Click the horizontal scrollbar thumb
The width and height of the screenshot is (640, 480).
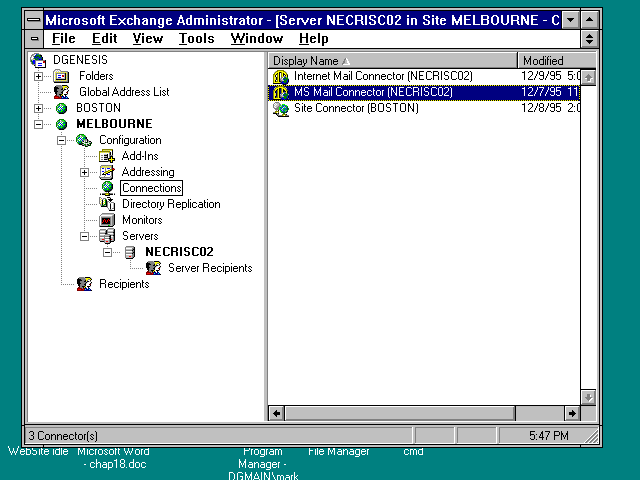pos(400,413)
